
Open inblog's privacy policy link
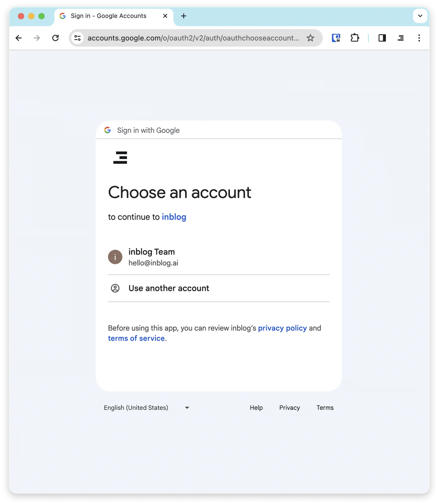pos(282,328)
